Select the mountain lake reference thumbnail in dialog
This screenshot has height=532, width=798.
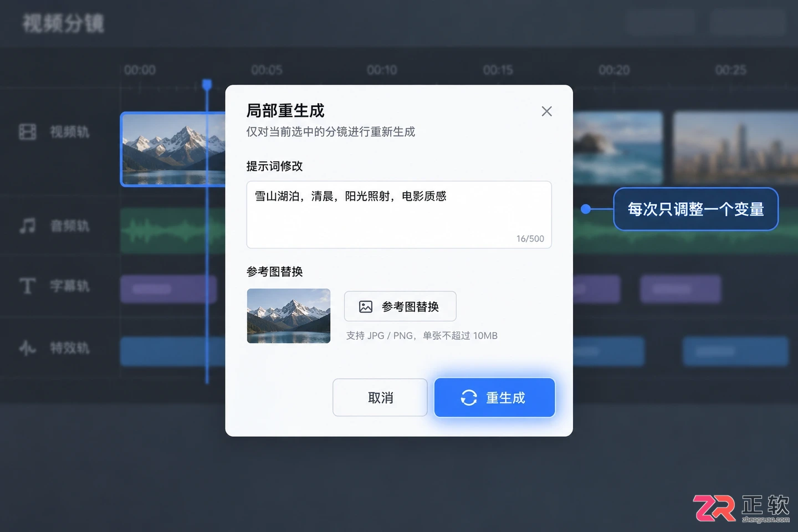tap(289, 316)
